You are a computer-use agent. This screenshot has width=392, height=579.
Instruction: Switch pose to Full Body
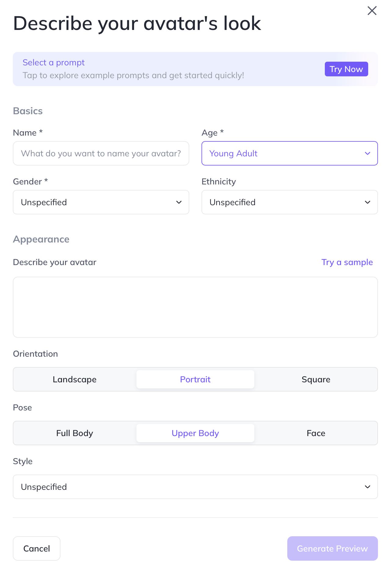(x=74, y=433)
